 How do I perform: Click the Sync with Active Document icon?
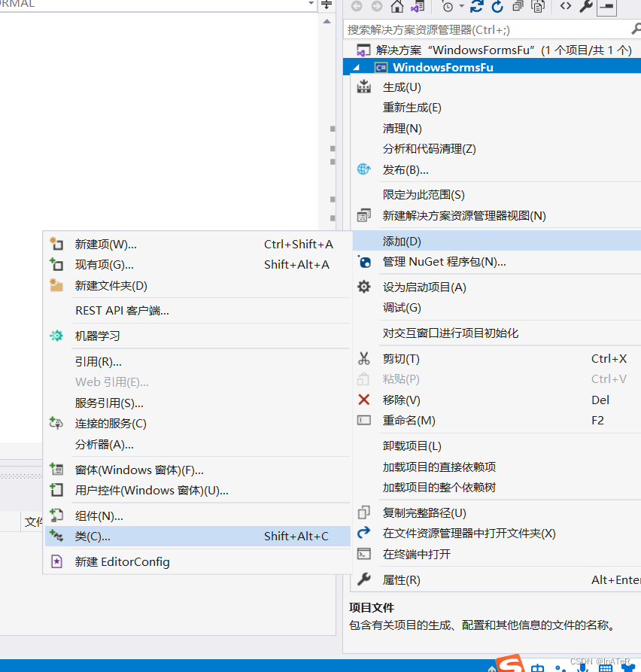tap(476, 7)
